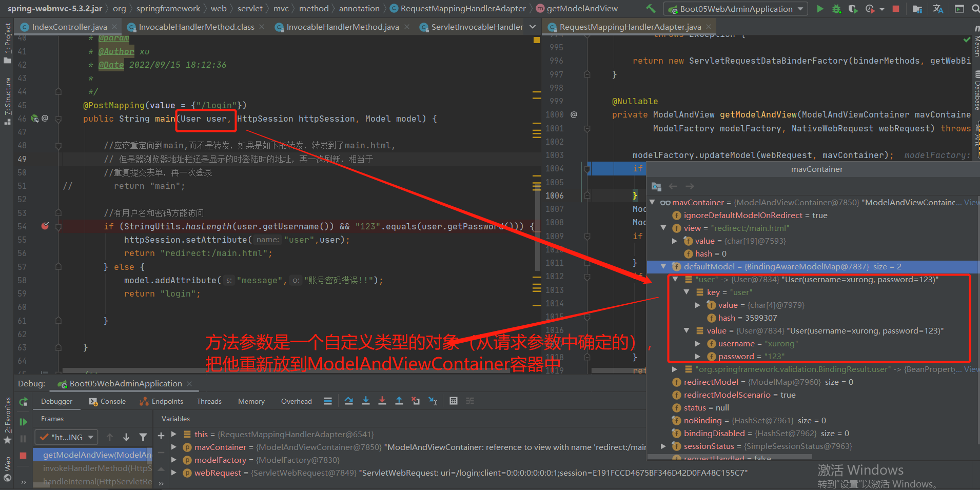Viewport: 980px width, 490px height.
Task: Close the RequestMappingHandlerAdapter.java tab
Action: coord(709,27)
